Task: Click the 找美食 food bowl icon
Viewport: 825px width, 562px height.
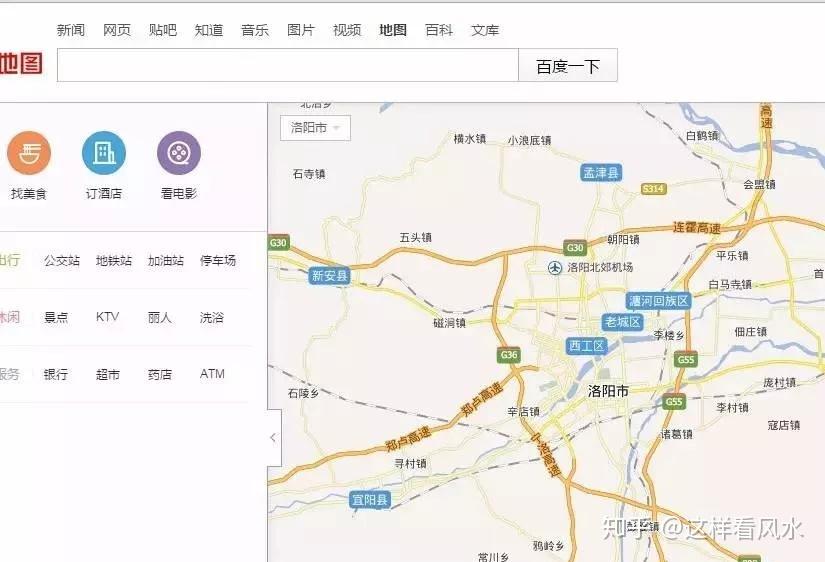Action: point(29,153)
